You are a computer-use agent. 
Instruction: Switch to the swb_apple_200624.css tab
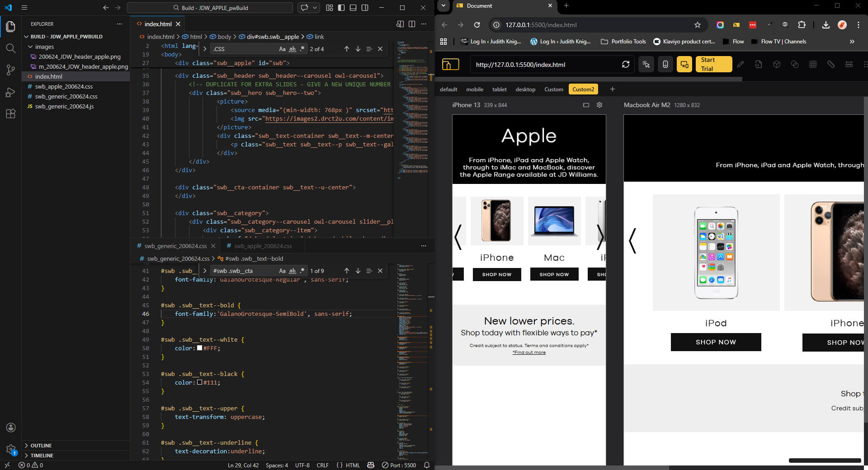(262, 246)
